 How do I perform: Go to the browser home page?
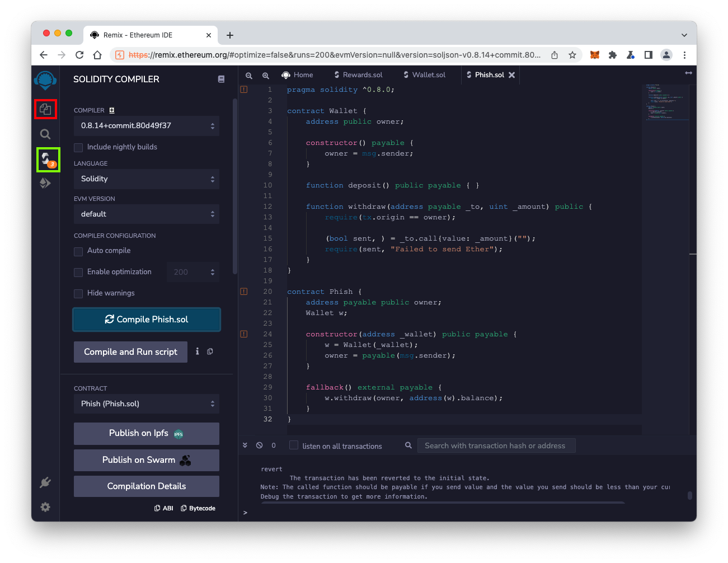pyautogui.click(x=97, y=55)
